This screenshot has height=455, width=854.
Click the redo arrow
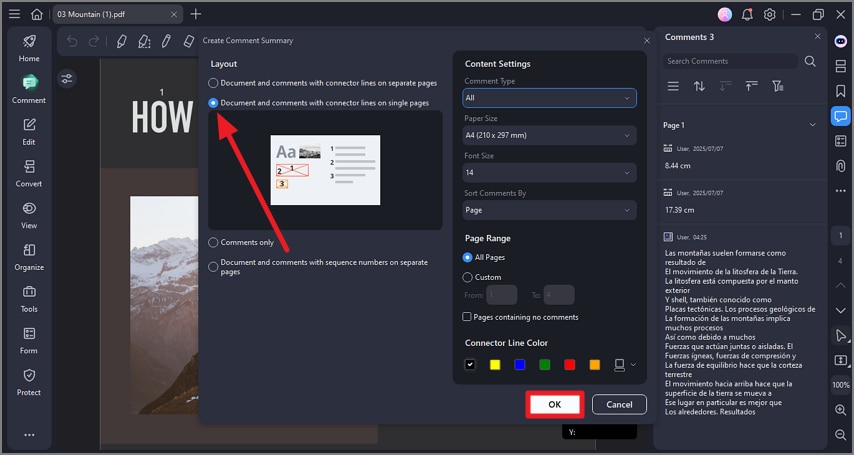coord(94,41)
